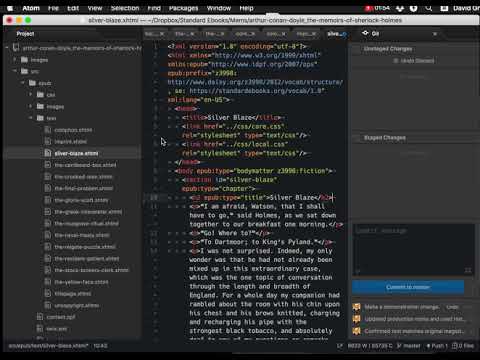Open the Find menu
Screen dimensions: 480x360
[154, 8]
